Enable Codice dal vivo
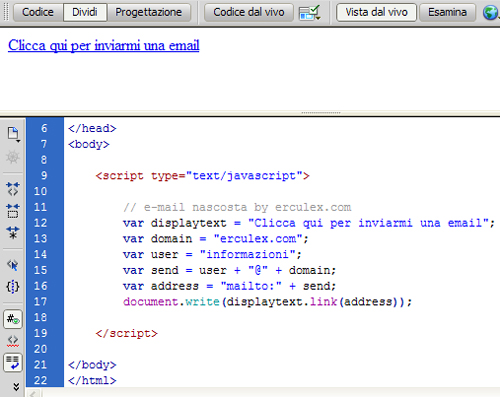Viewport: 500px width, 397px height. coord(249,12)
